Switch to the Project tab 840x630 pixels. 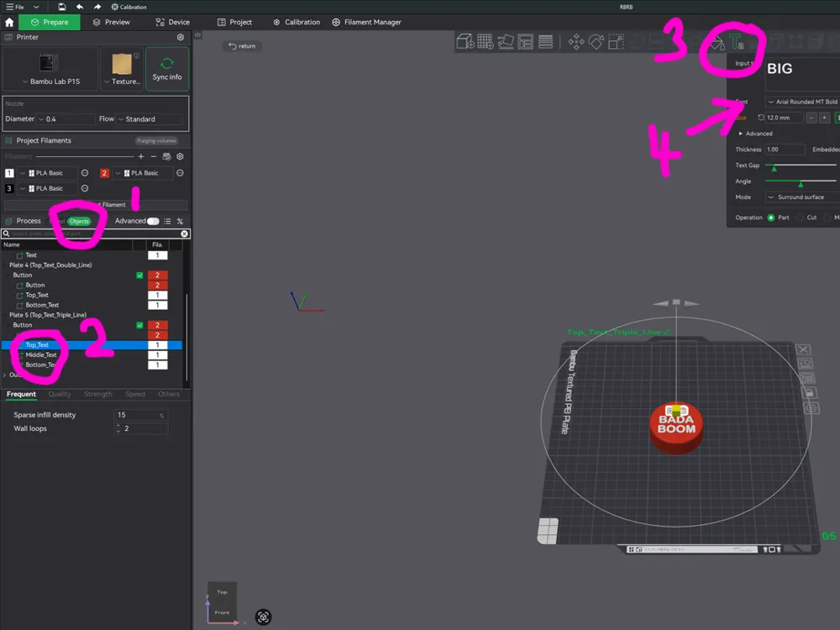pos(234,23)
